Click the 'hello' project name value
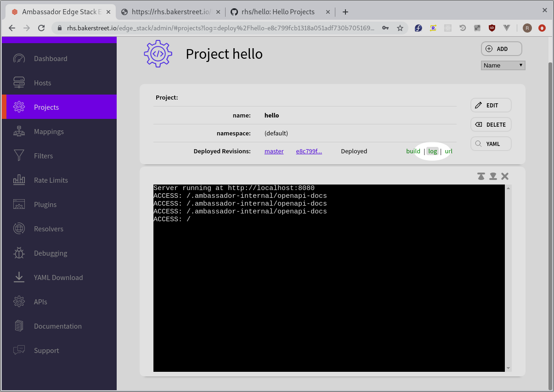Viewport: 554px width, 392px height. coord(271,115)
